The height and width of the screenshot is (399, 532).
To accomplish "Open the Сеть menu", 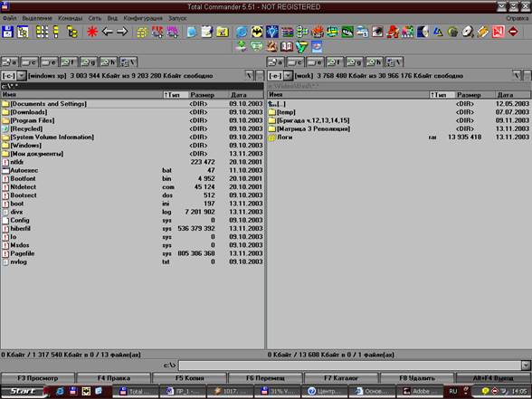I will (x=95, y=18).
